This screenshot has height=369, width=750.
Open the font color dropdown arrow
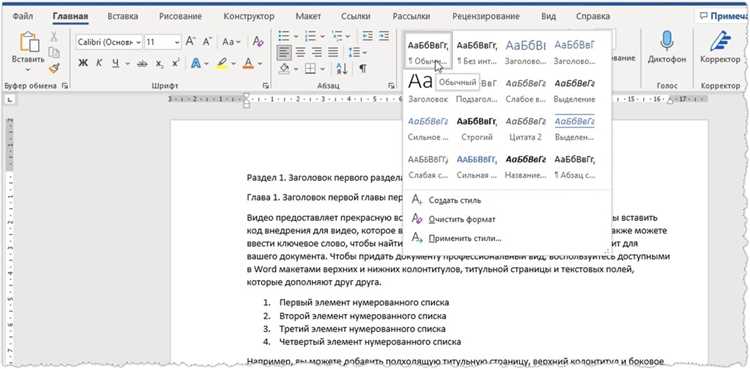pyautogui.click(x=260, y=64)
